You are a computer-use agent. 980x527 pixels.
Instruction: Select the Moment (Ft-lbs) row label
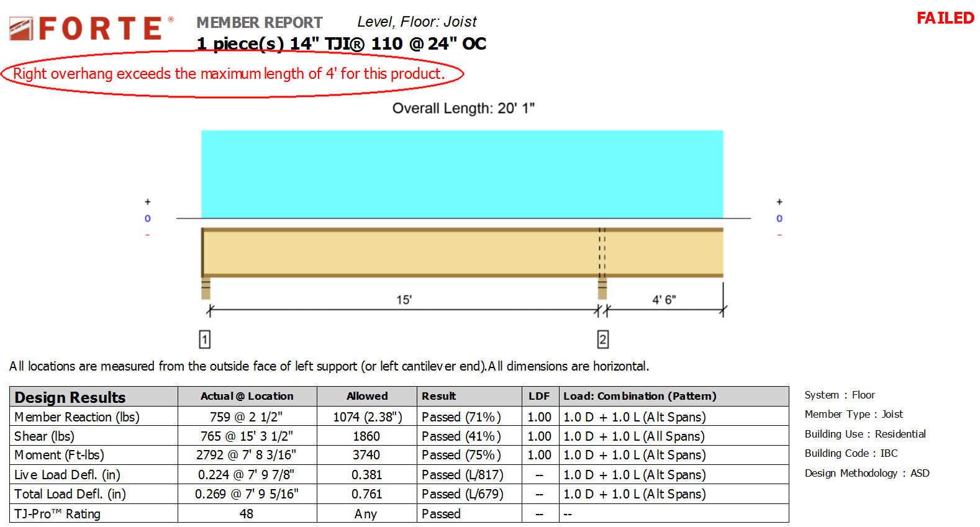pos(59,455)
